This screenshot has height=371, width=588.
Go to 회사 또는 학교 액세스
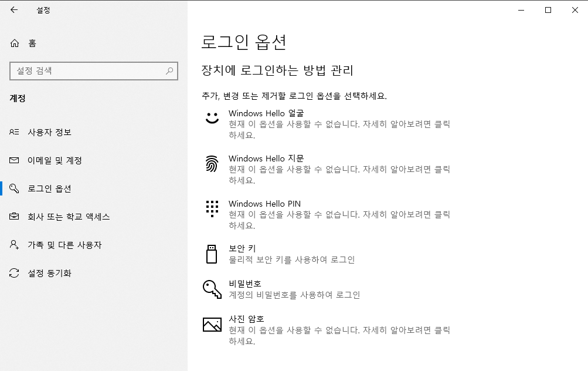tap(94, 217)
